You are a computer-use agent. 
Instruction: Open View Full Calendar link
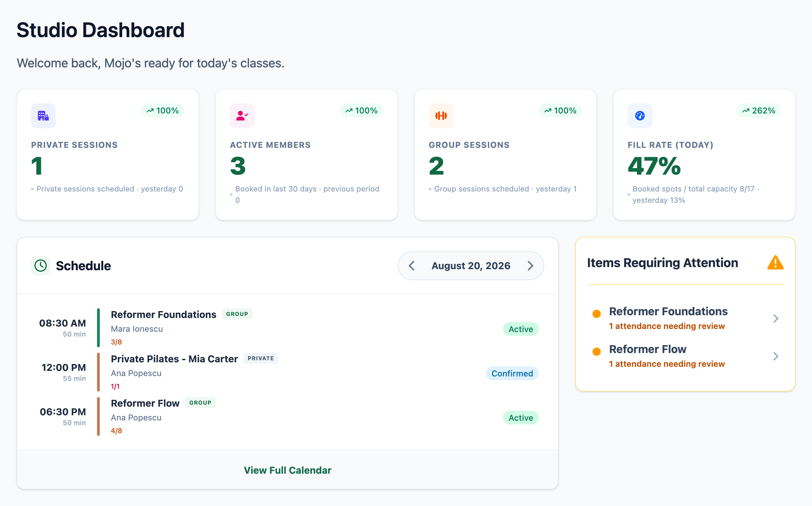[288, 470]
